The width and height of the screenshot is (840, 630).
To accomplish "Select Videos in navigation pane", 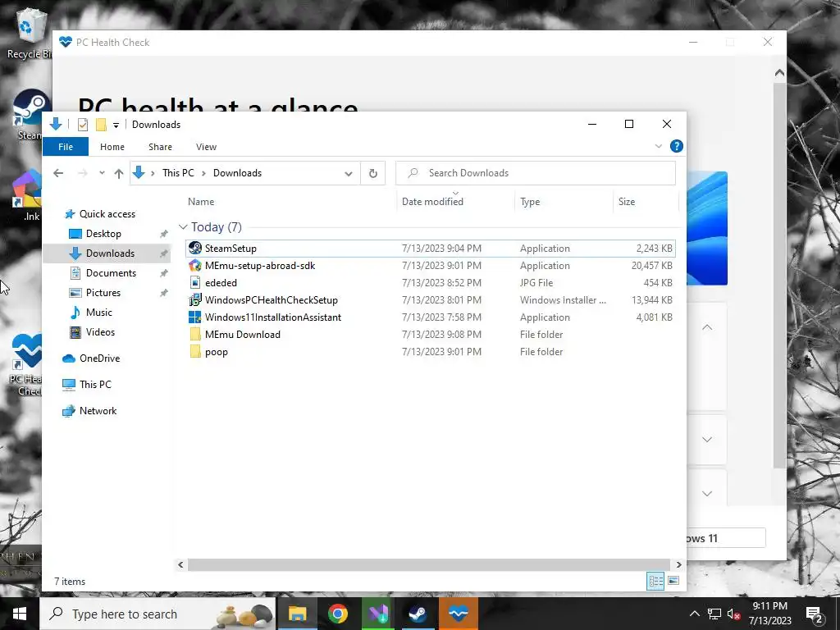I will click(100, 332).
